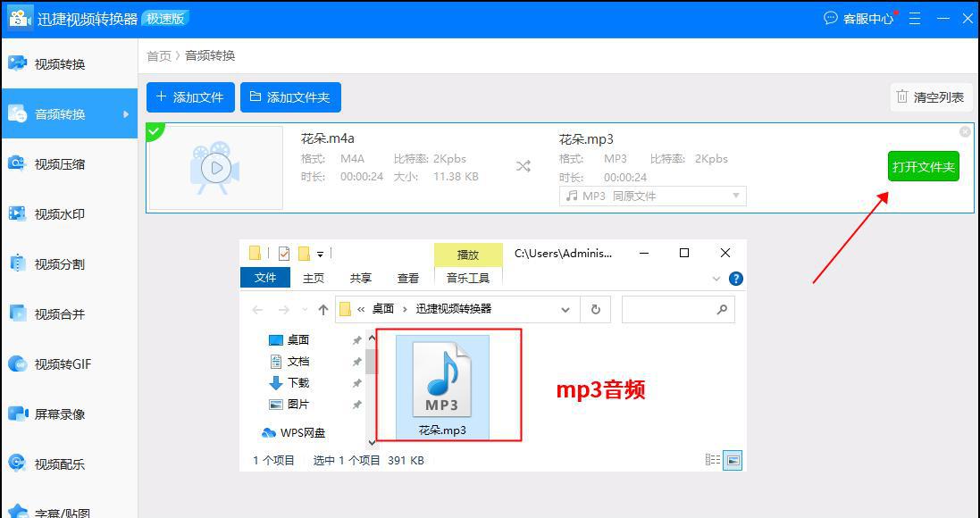This screenshot has width=980, height=518.
Task: Open the 视频分割 tool
Action: (69, 263)
